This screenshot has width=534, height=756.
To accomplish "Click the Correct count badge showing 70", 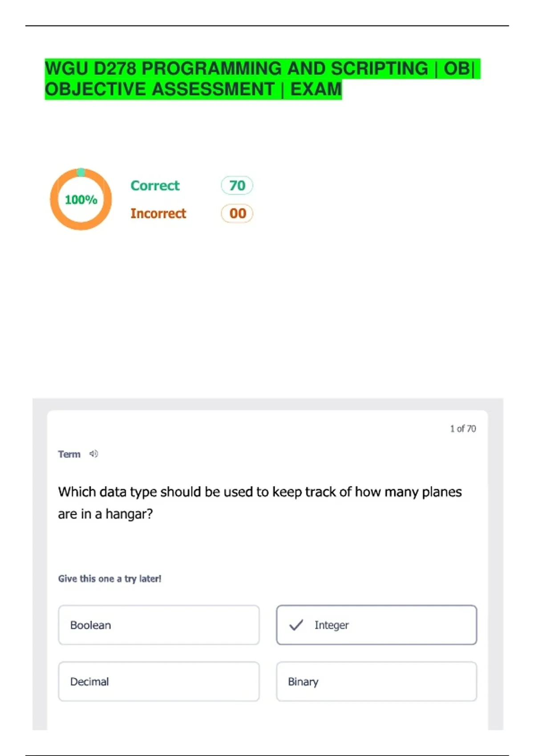I will point(237,185).
